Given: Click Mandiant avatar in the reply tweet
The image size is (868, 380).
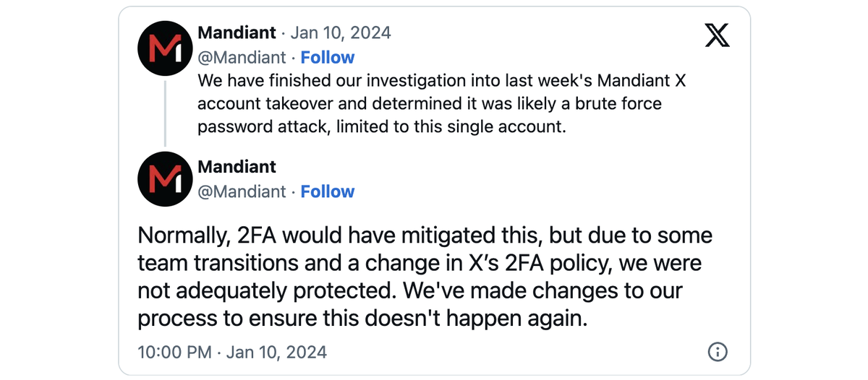Looking at the screenshot, I should pos(165,179).
